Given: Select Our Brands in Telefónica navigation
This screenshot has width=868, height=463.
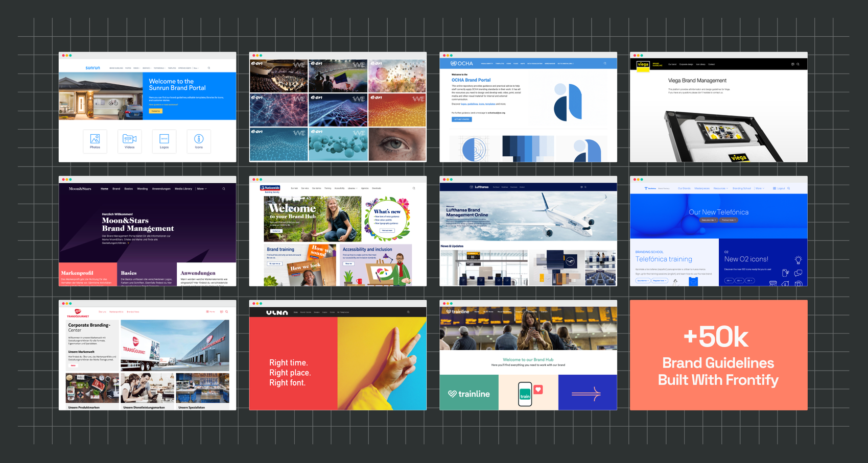Looking at the screenshot, I should [x=684, y=188].
